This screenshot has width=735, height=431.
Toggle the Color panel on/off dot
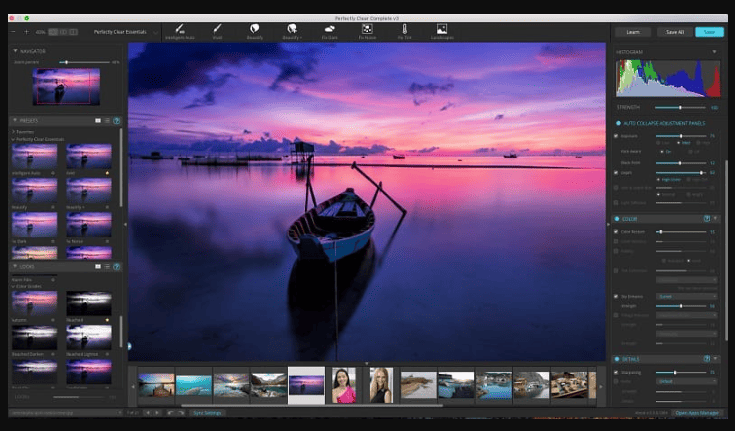click(x=617, y=219)
